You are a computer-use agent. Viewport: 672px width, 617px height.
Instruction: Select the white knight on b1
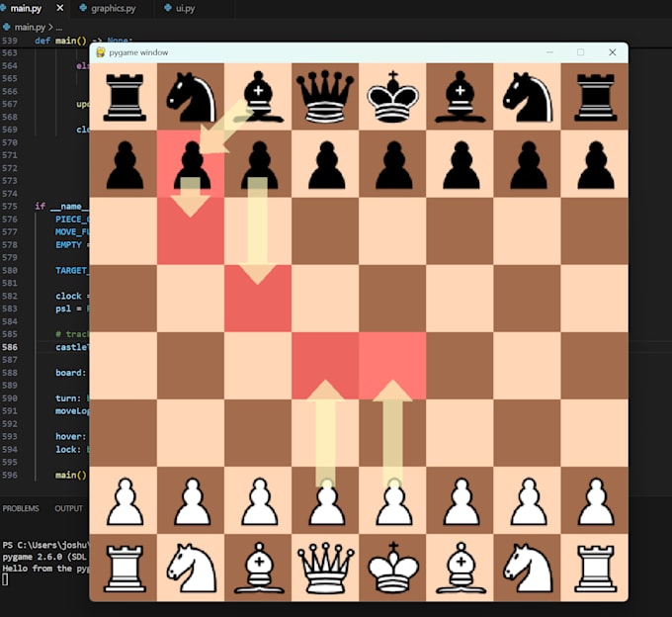pyautogui.click(x=191, y=569)
